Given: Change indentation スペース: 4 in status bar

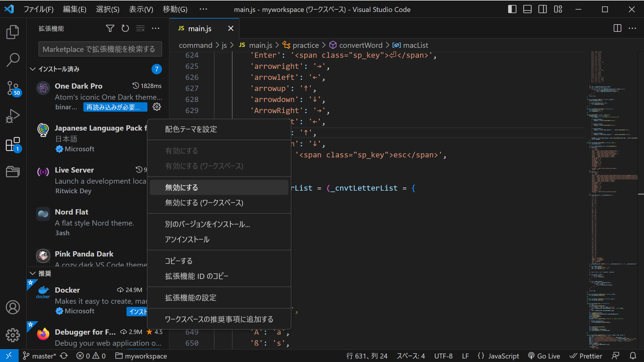Looking at the screenshot, I should 411,356.
